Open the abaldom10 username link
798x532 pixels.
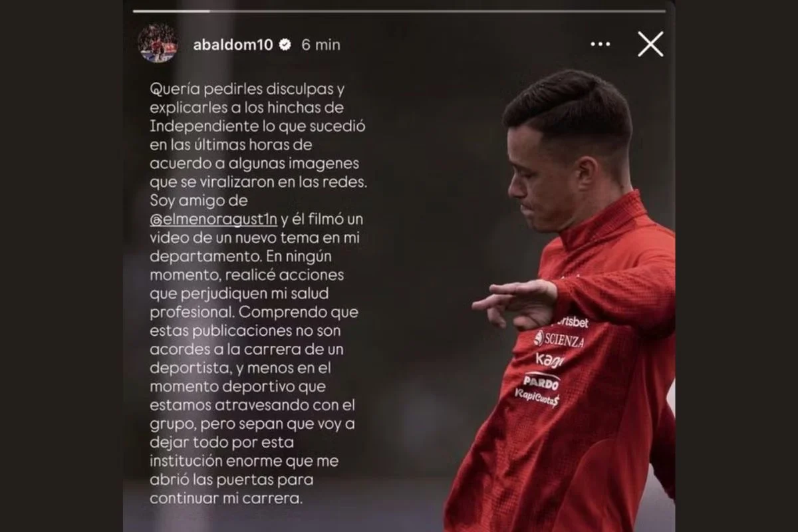[233, 45]
